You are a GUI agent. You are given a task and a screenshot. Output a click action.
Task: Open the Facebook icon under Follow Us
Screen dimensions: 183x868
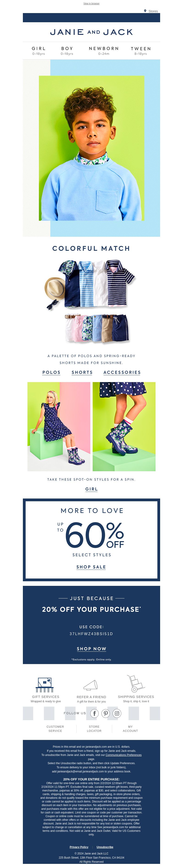(94, 713)
